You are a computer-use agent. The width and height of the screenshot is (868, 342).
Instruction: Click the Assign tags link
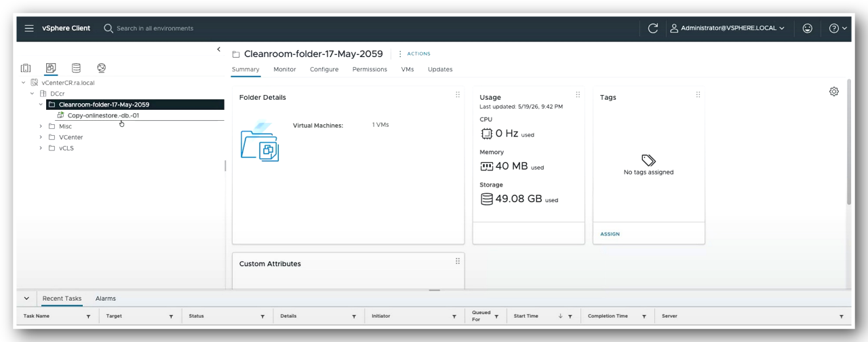point(610,234)
